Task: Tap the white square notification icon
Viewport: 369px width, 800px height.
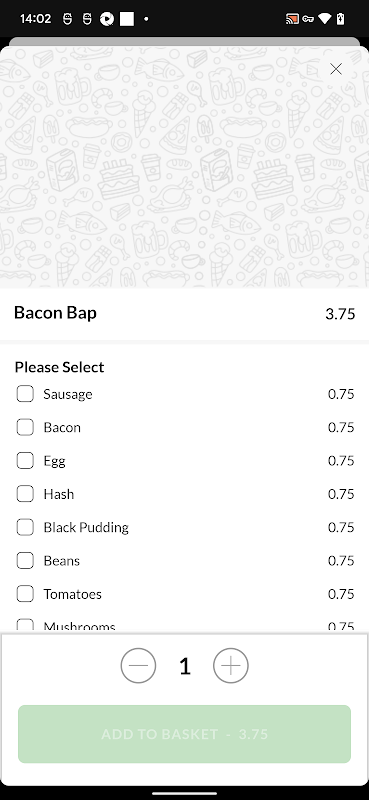Action: (x=127, y=19)
